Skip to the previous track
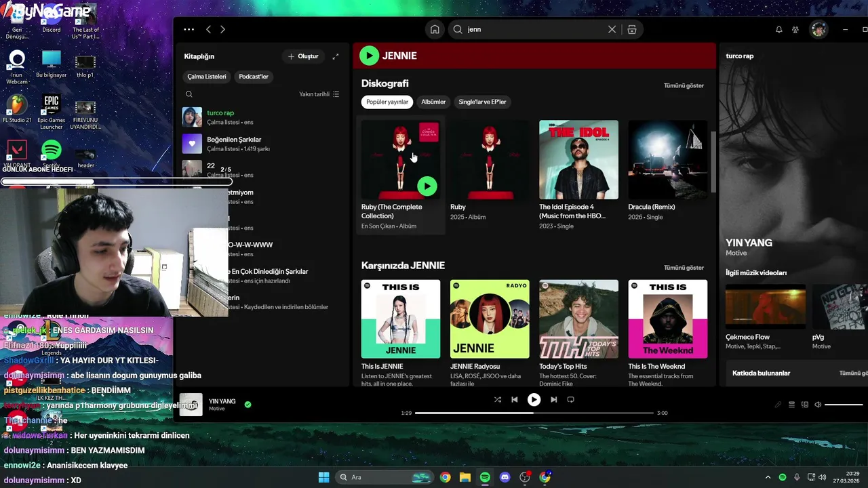Image resolution: width=868 pixels, height=488 pixels. click(x=514, y=400)
